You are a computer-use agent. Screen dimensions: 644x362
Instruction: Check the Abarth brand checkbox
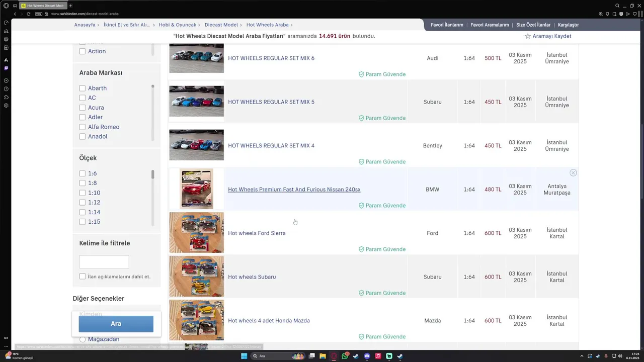(x=83, y=88)
